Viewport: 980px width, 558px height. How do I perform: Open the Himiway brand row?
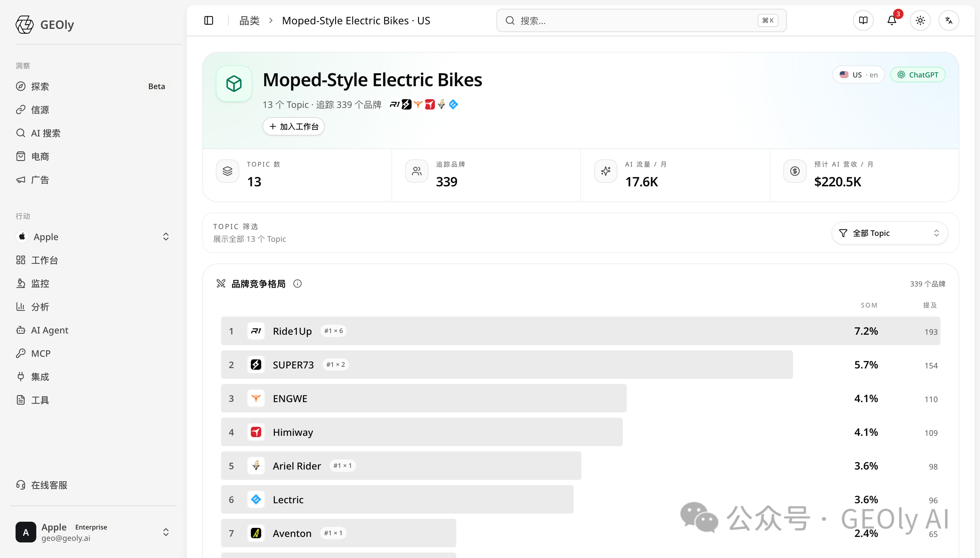coord(580,432)
